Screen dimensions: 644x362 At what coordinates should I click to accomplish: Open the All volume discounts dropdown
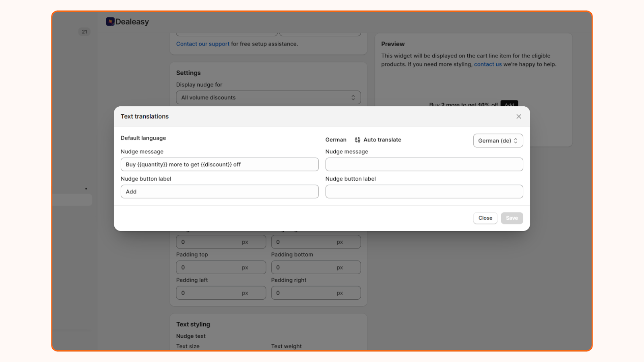pos(268,97)
